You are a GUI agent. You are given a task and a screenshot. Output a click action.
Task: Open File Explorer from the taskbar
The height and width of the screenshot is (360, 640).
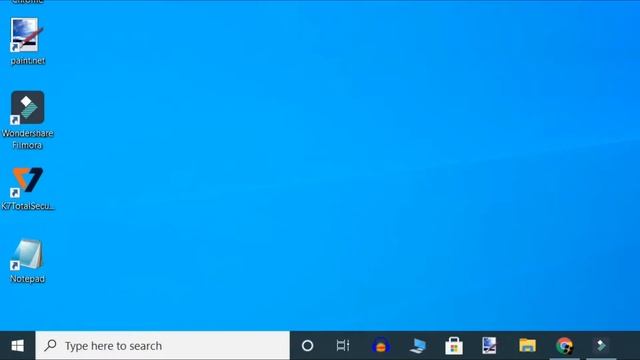click(x=527, y=346)
